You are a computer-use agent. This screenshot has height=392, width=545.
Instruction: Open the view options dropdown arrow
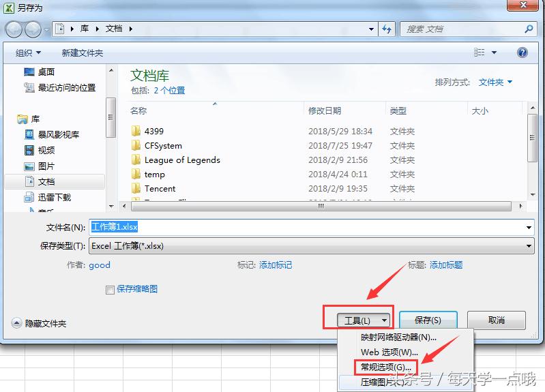click(x=494, y=52)
